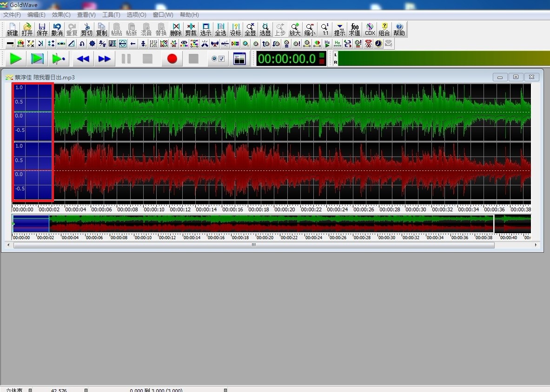Zoom in using the 放大 icon
The width and height of the screenshot is (550, 392).
295,29
